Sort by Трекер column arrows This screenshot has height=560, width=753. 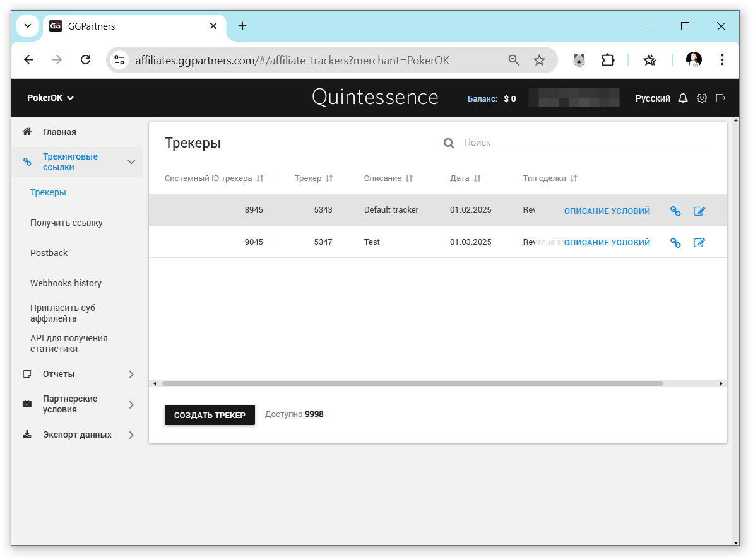(329, 178)
